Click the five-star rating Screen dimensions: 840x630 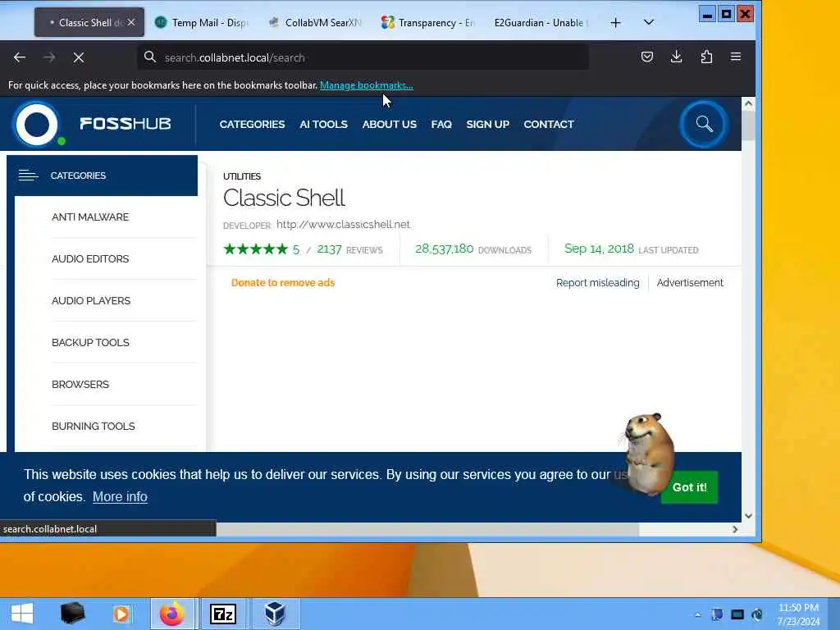coord(256,249)
